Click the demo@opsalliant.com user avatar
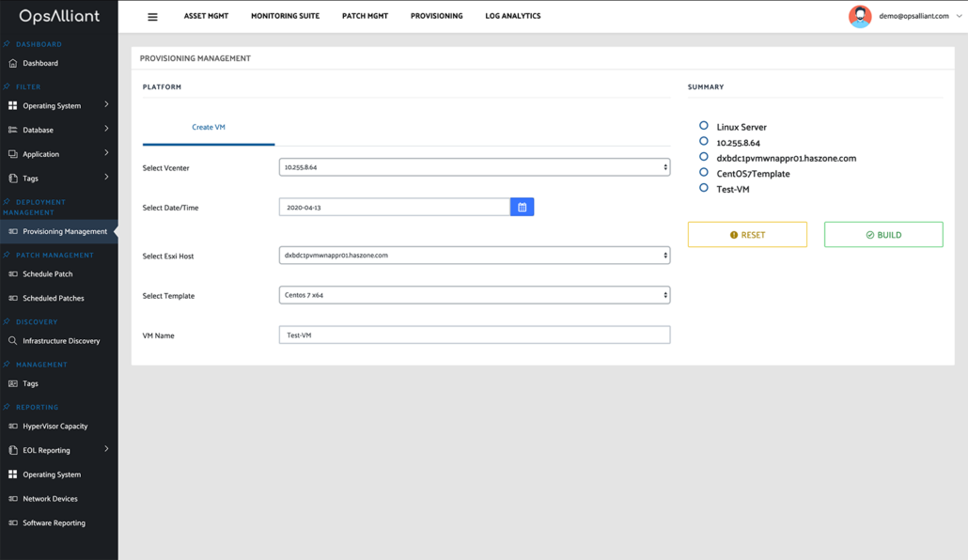The image size is (968, 560). tap(860, 16)
